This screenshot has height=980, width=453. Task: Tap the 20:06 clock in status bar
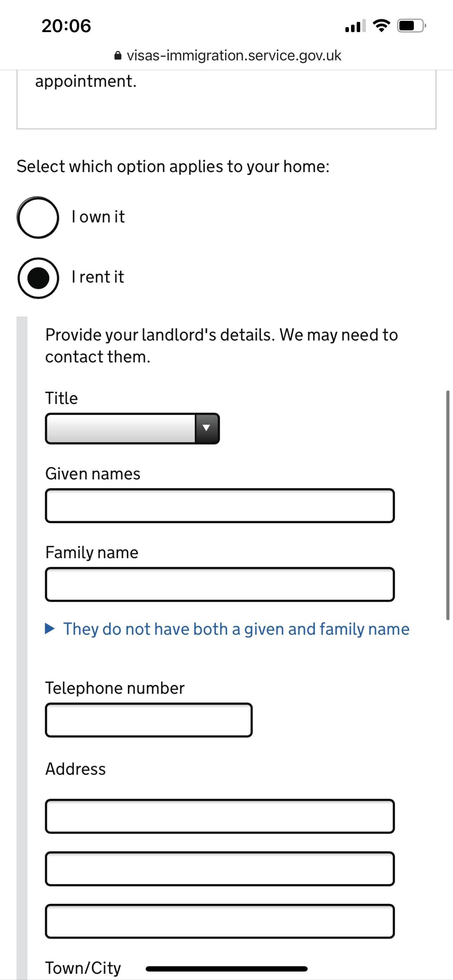pyautogui.click(x=66, y=26)
